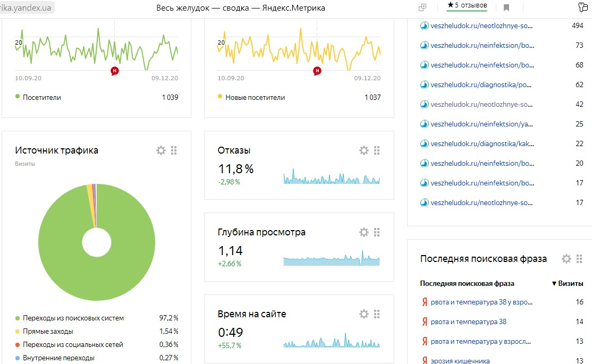The height and width of the screenshot is (364, 592).
Task: Open search phrase 'рвота и температура 38'
Action: click(469, 321)
